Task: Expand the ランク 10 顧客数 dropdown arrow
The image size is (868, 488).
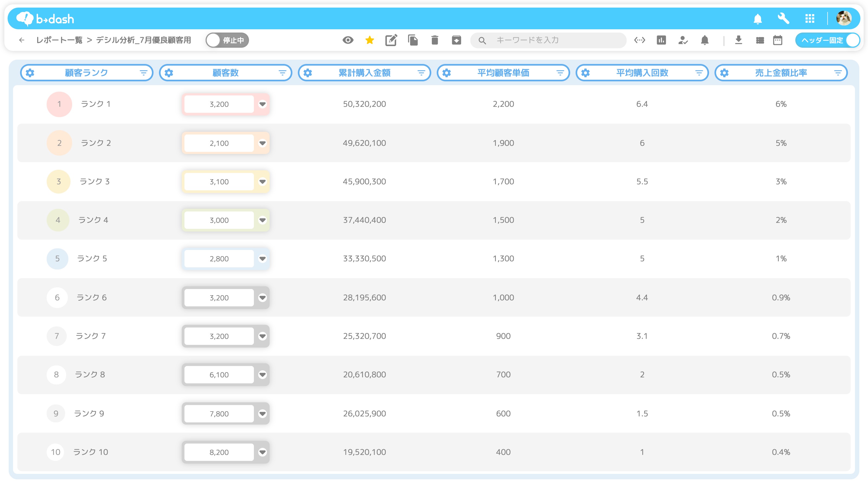Action: pos(263,452)
